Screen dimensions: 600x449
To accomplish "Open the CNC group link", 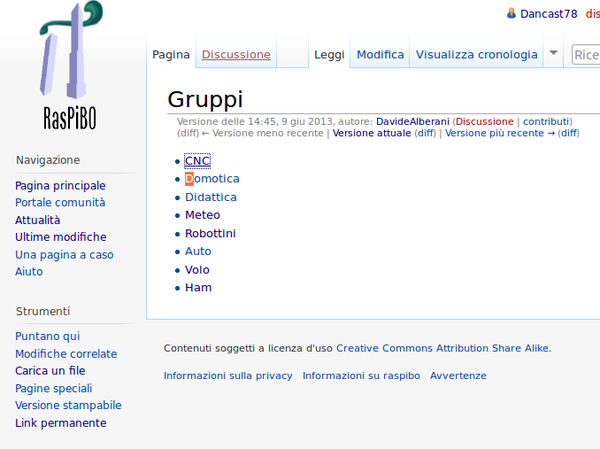I will point(197,161).
